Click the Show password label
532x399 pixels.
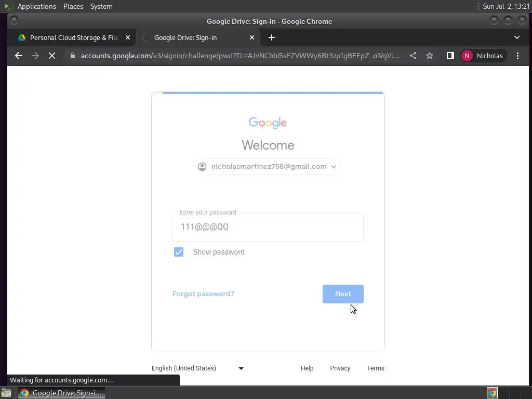219,252
